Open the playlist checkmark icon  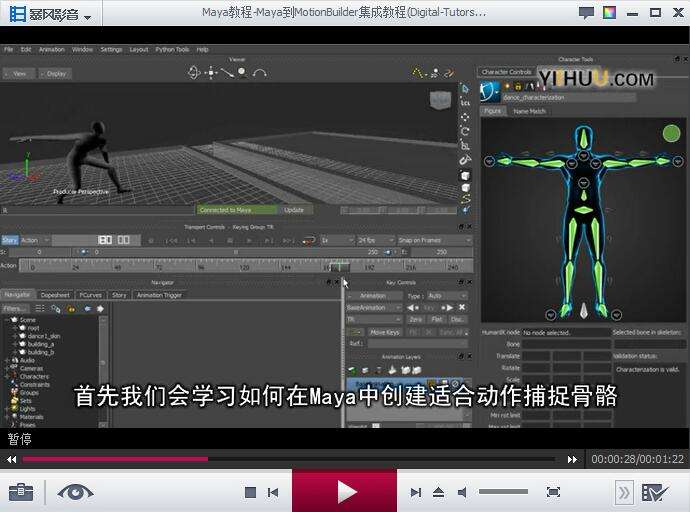[654, 493]
